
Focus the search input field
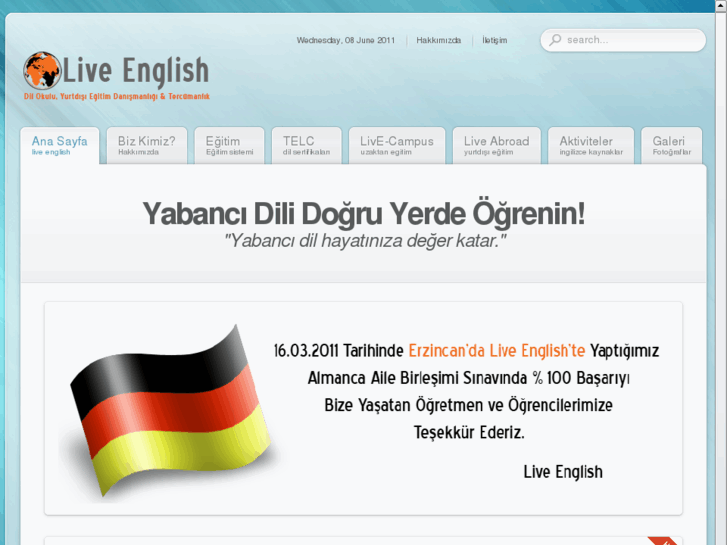[623, 40]
